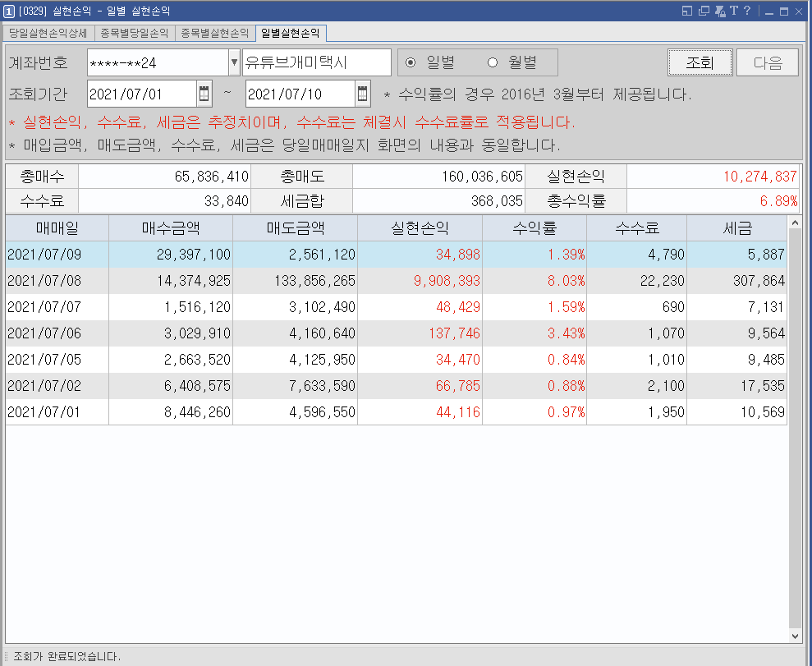
Task: Click scrollbar down arrow in results table
Action: 795,636
